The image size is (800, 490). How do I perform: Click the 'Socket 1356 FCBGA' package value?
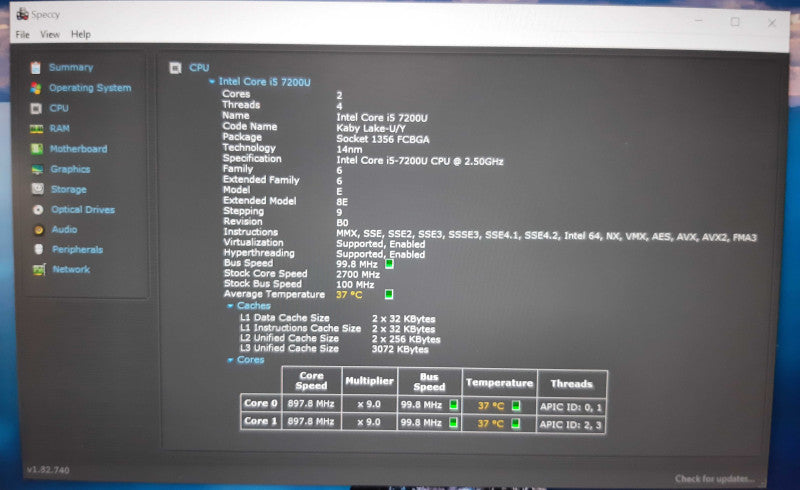coord(383,139)
